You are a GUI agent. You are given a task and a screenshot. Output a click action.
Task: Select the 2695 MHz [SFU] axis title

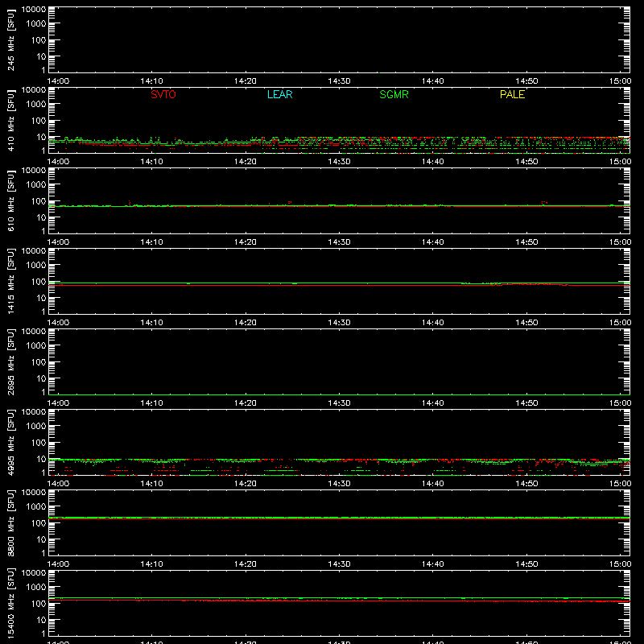(x=10, y=361)
